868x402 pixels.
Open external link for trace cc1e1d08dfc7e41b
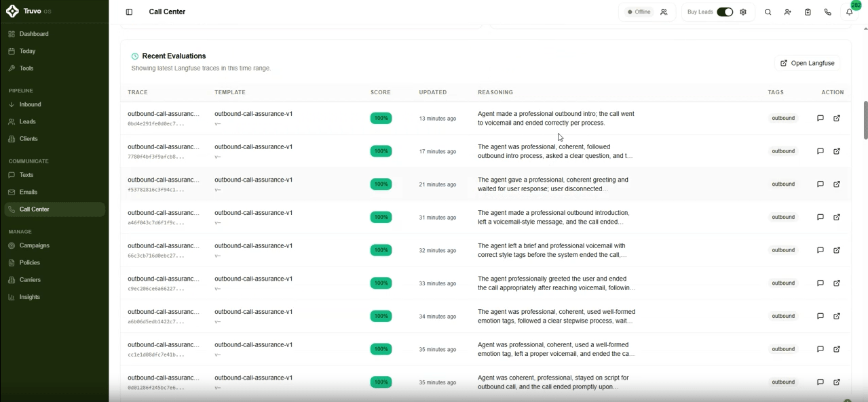pyautogui.click(x=837, y=349)
